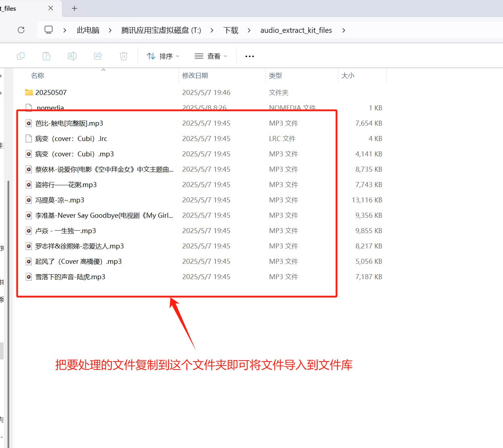Open a new tab with plus button

click(74, 8)
